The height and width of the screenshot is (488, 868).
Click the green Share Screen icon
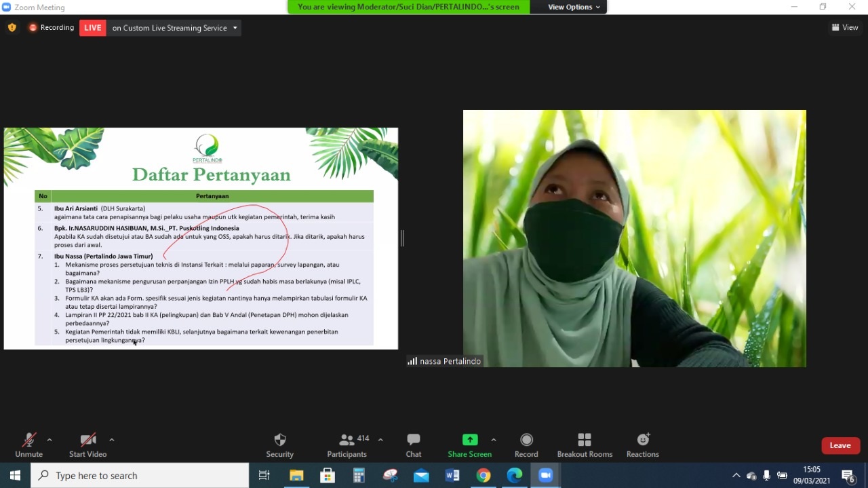point(469,440)
